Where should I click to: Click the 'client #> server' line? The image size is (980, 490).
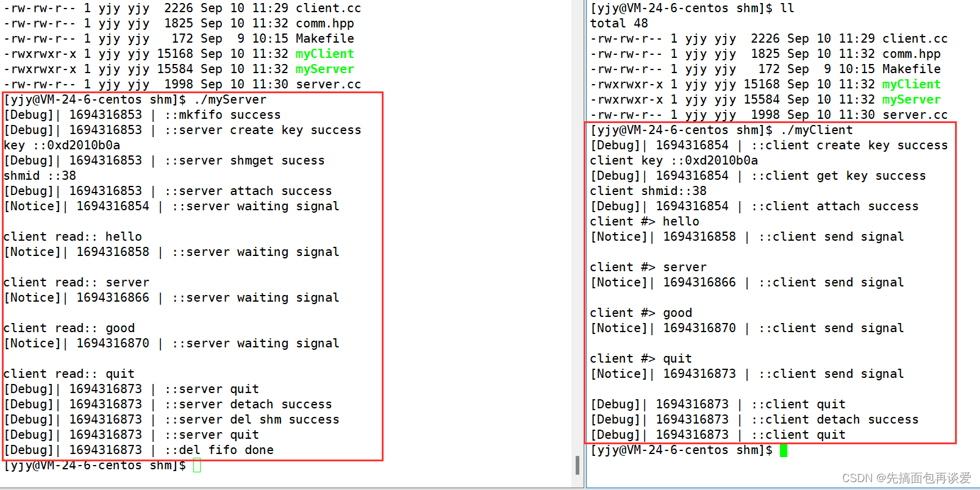point(648,268)
